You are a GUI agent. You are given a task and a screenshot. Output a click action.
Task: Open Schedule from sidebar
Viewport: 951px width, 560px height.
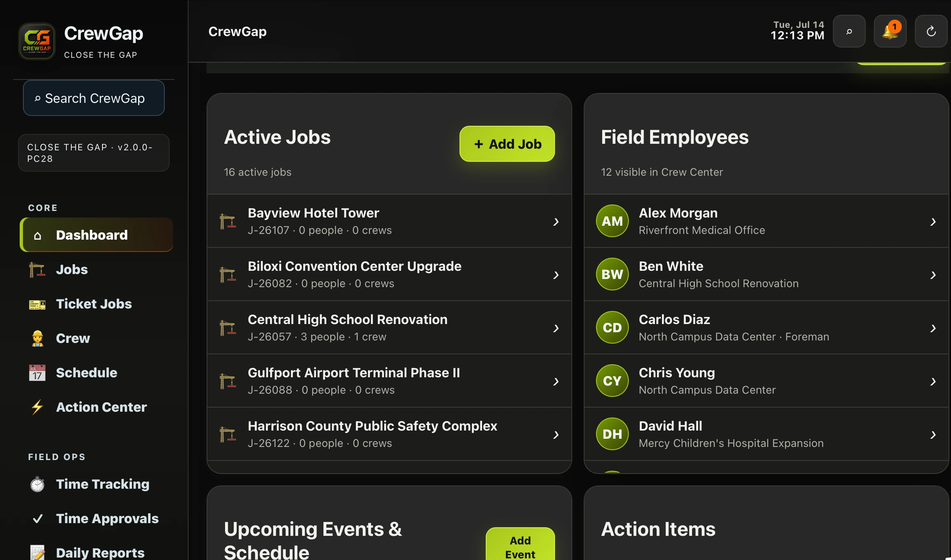(96, 373)
